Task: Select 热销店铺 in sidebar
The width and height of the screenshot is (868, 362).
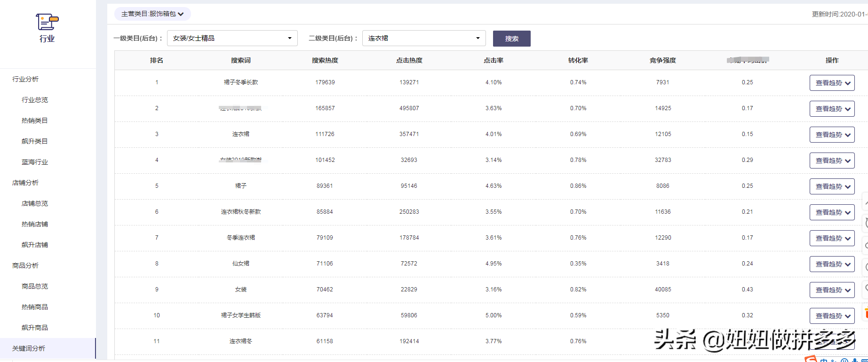Action: coord(35,224)
